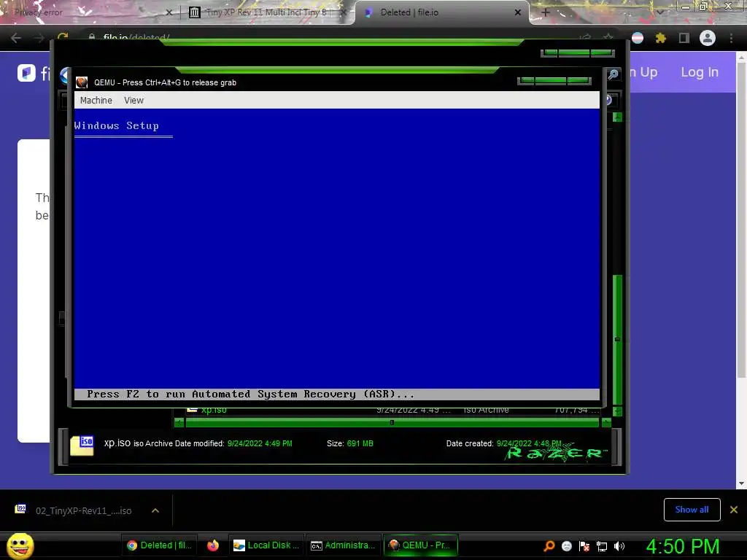
Task: Click the Explorer search magnifier icon
Action: (x=614, y=74)
